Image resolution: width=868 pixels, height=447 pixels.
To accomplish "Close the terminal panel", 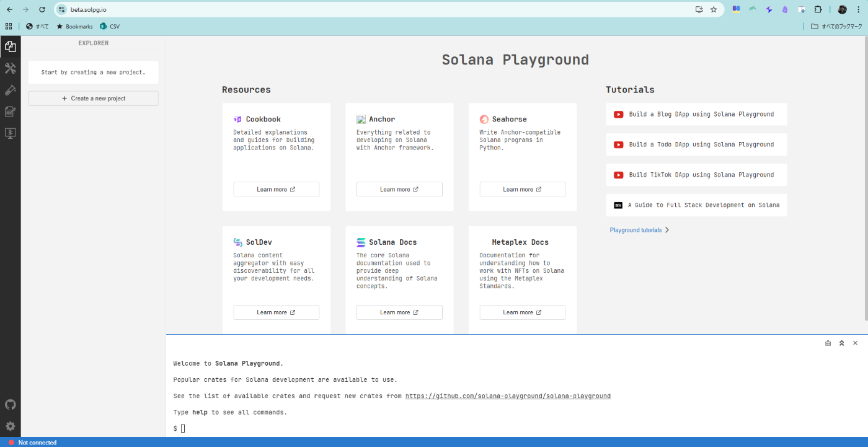I will [855, 343].
